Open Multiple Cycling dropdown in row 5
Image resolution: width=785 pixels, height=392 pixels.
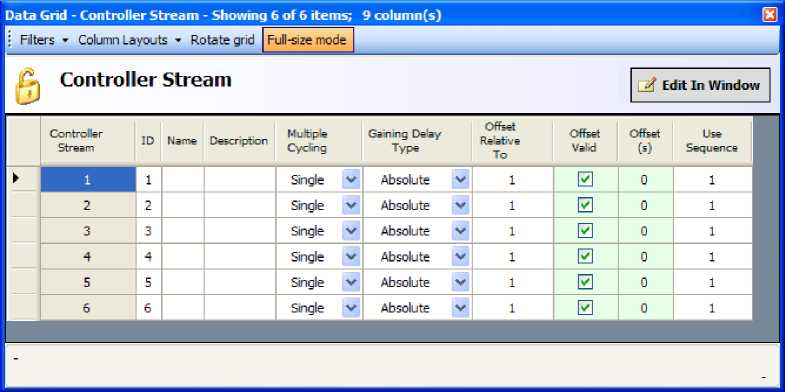coord(351,282)
